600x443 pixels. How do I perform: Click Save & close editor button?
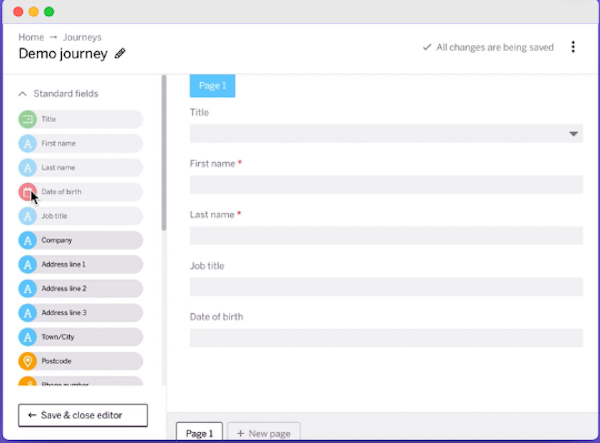point(83,415)
